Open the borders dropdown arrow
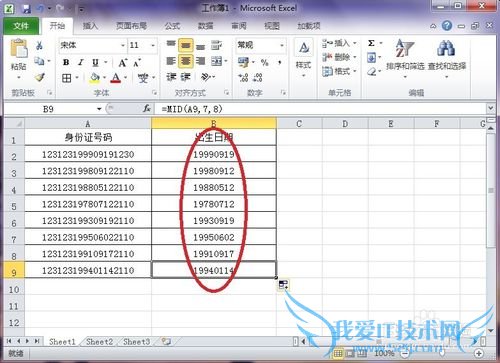The height and width of the screenshot is (363, 500). 77,78
